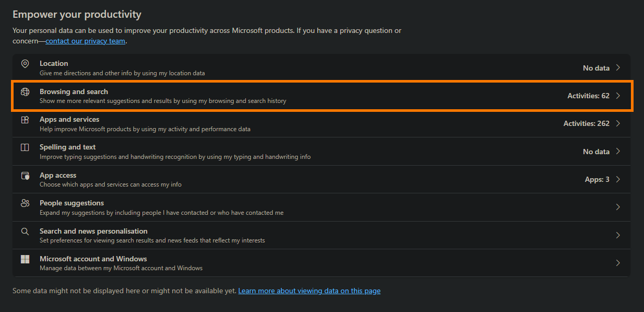Viewport: 644px width, 312px height.
Task: Expand the App access chevron
Action: click(618, 179)
